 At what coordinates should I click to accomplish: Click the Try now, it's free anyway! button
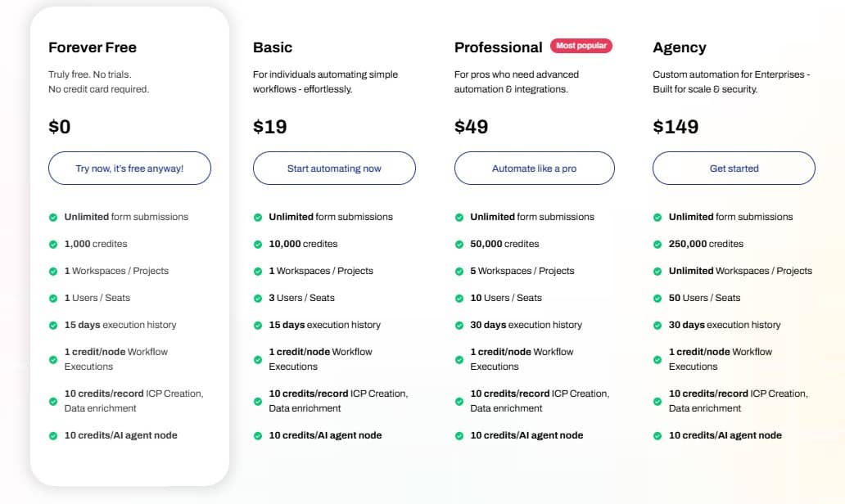[x=129, y=168]
